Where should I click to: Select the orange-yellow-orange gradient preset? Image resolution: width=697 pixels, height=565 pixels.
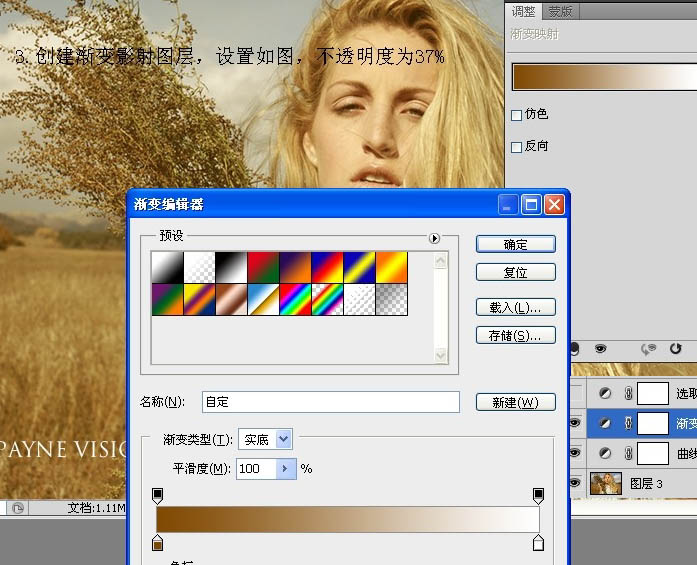(x=391, y=267)
